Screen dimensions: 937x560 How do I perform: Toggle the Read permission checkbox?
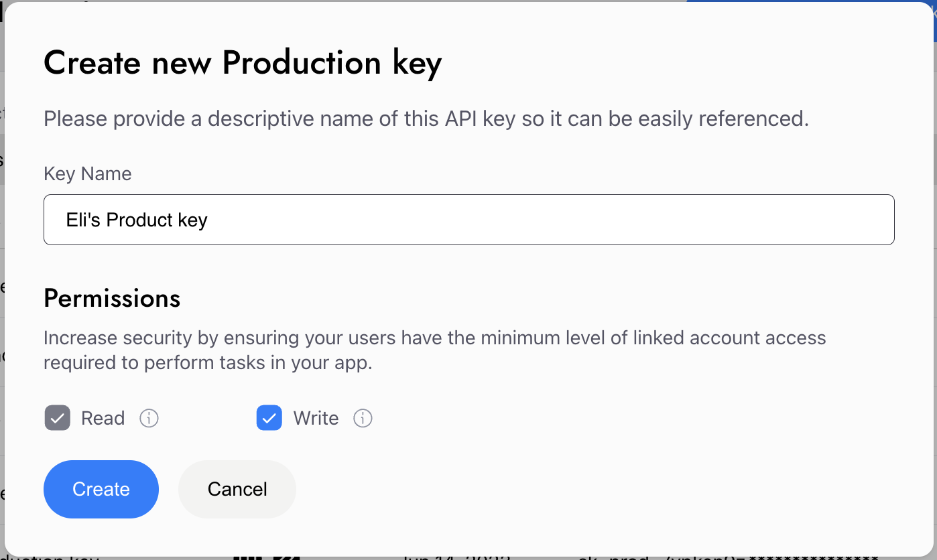[58, 418]
